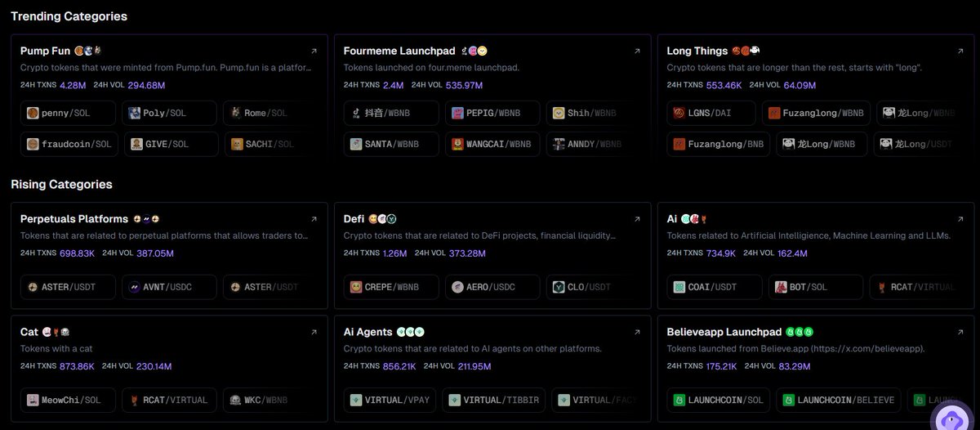The width and height of the screenshot is (980, 430).
Task: Open Ai Agents category arrow icon
Action: pyautogui.click(x=637, y=332)
